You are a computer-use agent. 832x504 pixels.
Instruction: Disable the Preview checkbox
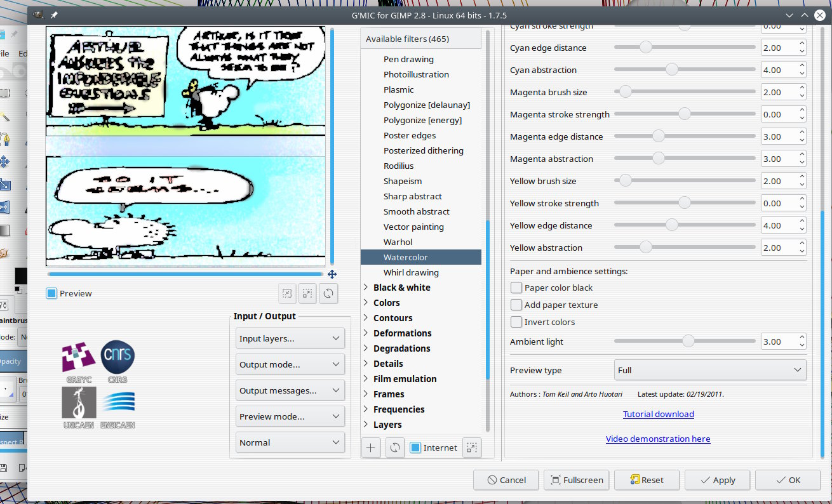coord(52,293)
